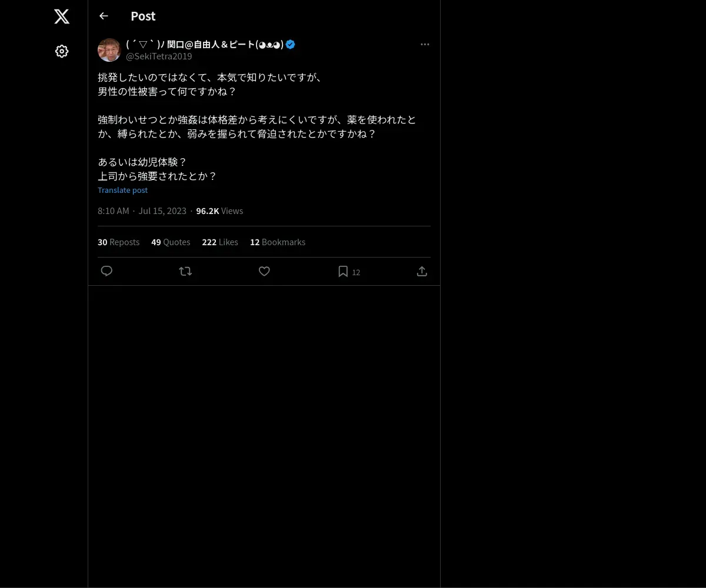Open the settings gear icon
Viewport: 706px width, 588px height.
click(x=62, y=51)
